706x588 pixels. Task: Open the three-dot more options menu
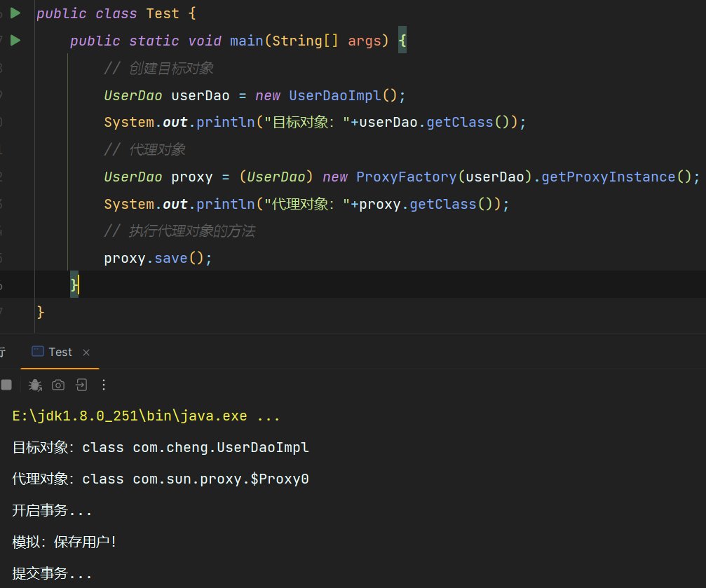(104, 385)
